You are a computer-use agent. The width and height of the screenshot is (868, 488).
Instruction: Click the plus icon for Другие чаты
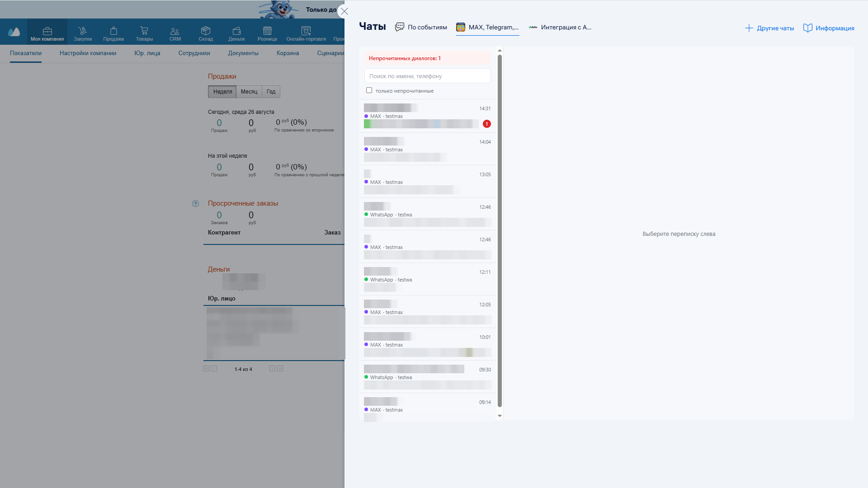[x=749, y=28]
